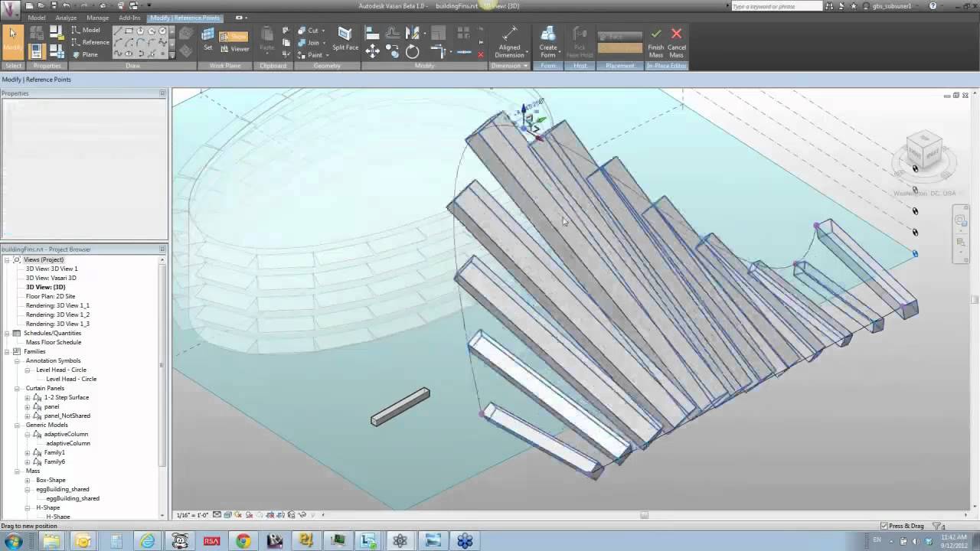Switch to the Analyze ribbon tab

click(65, 18)
